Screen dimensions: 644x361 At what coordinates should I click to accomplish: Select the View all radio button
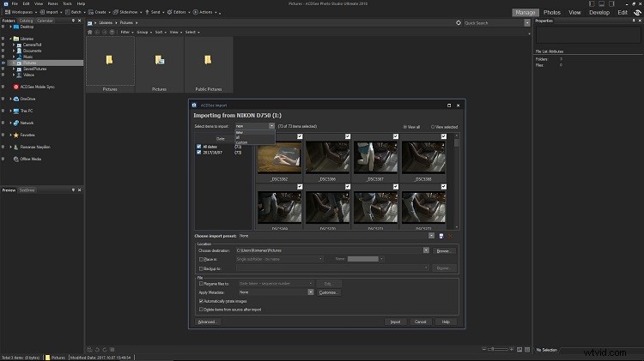coord(405,127)
